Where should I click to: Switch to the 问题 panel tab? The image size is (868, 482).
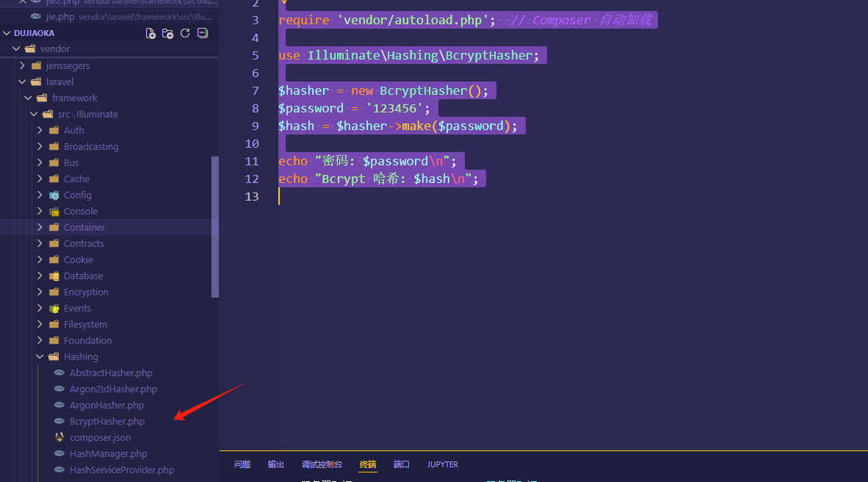pos(242,464)
